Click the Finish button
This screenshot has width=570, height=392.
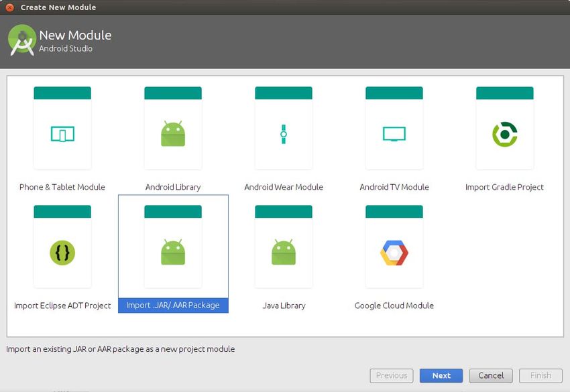pos(540,376)
